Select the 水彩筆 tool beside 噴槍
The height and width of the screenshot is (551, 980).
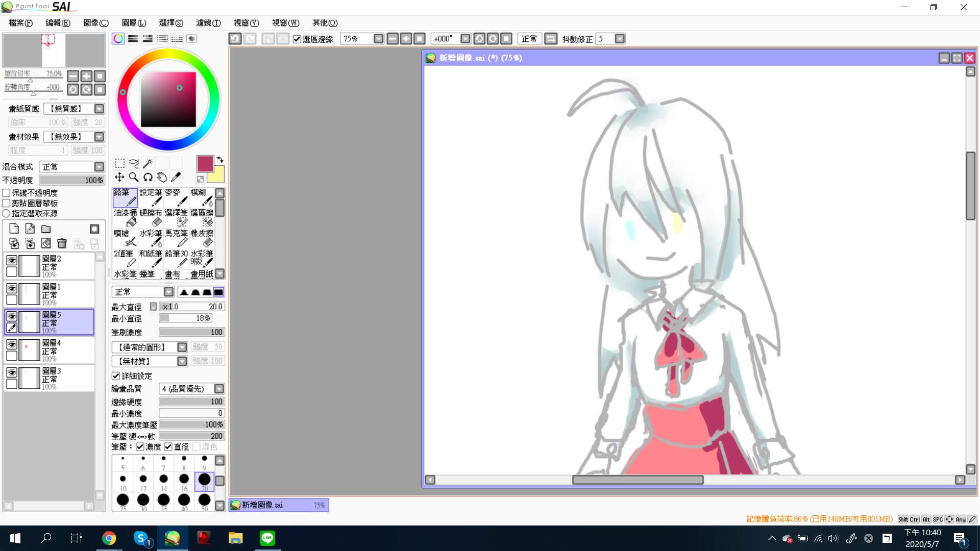pos(151,238)
